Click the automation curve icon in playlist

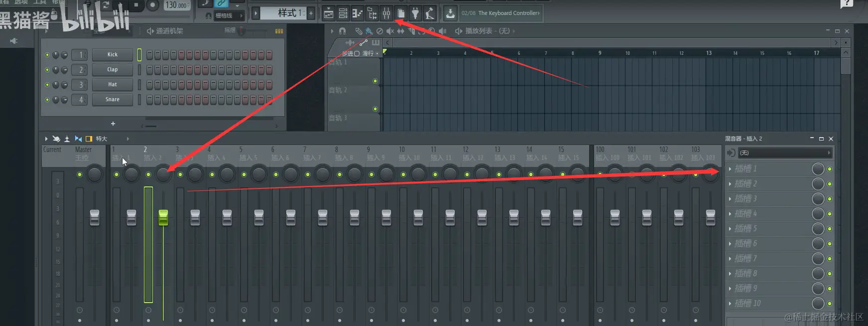pos(364,42)
